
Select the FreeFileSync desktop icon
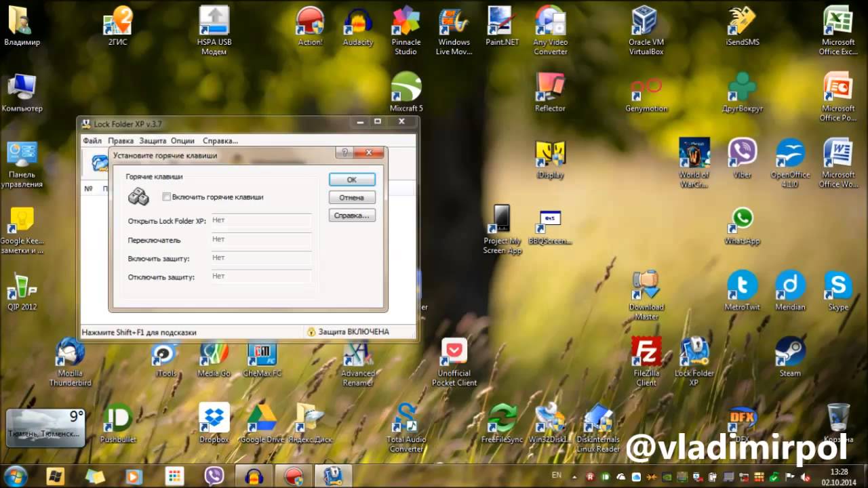502,424
